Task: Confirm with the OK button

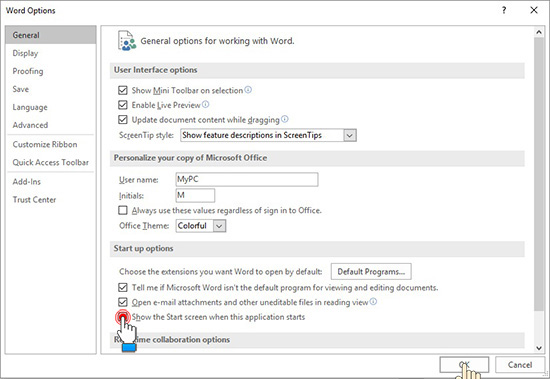Action: (x=464, y=365)
